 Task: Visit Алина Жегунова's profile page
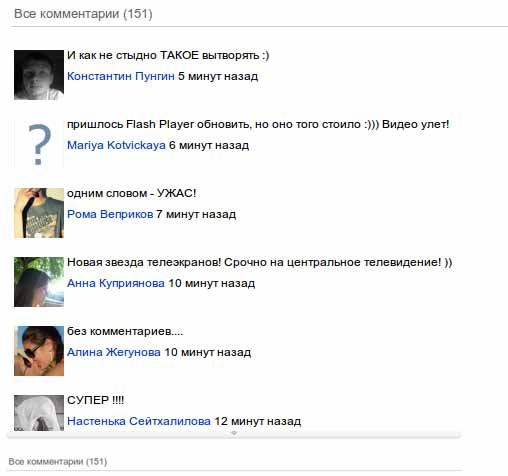(114, 352)
